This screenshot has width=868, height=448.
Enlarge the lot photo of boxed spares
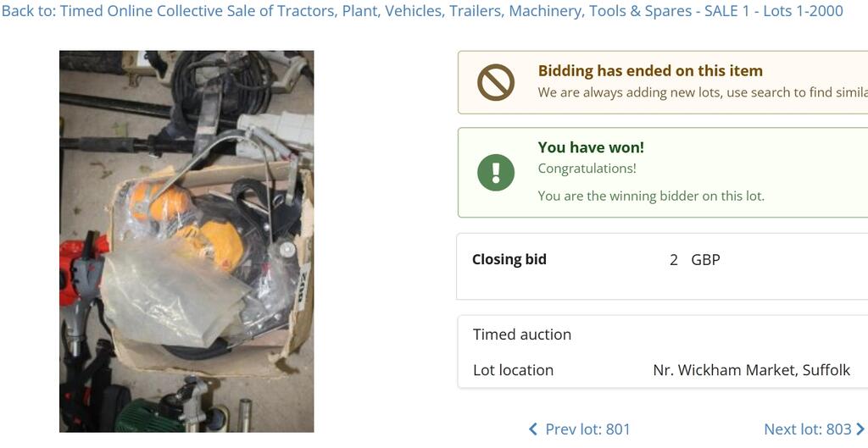(186, 241)
